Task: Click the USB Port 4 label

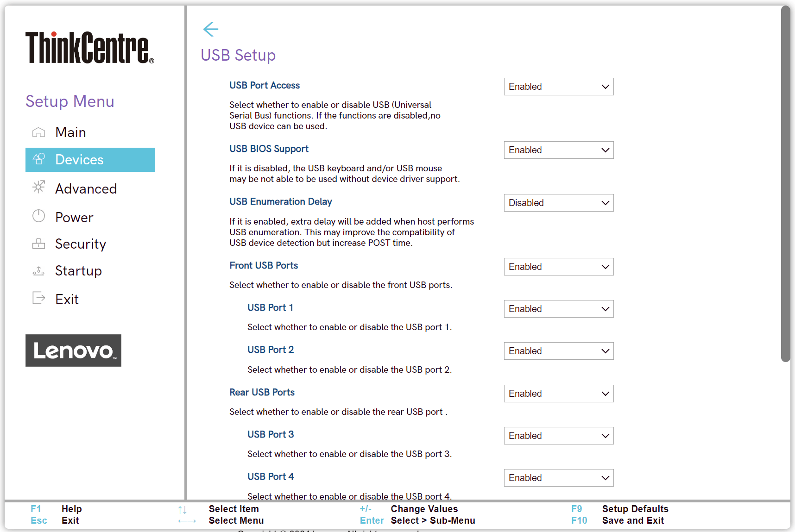Action: (271, 476)
